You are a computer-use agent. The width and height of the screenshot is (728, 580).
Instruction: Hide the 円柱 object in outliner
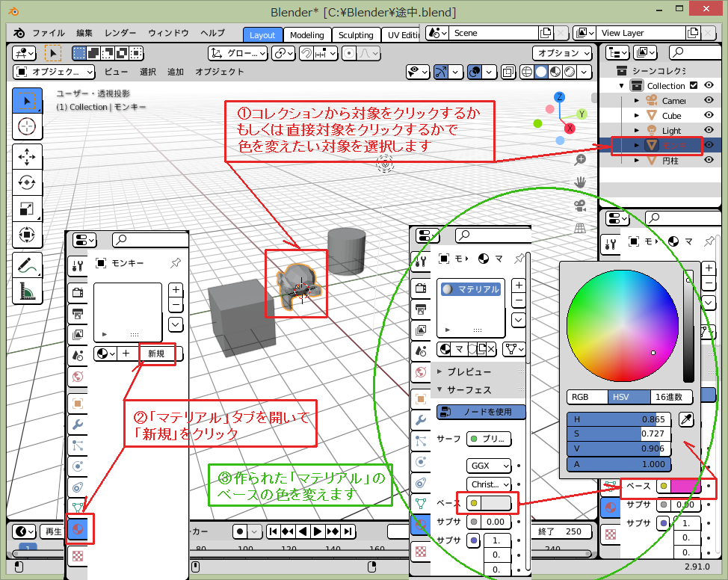point(709,160)
